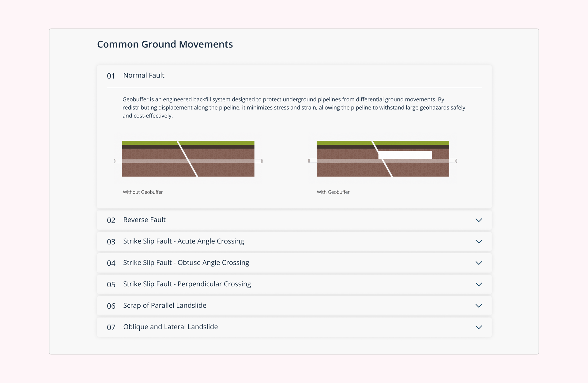Click the Without Geobuffer caption
Viewport: 588px width, 383px height.
[143, 192]
